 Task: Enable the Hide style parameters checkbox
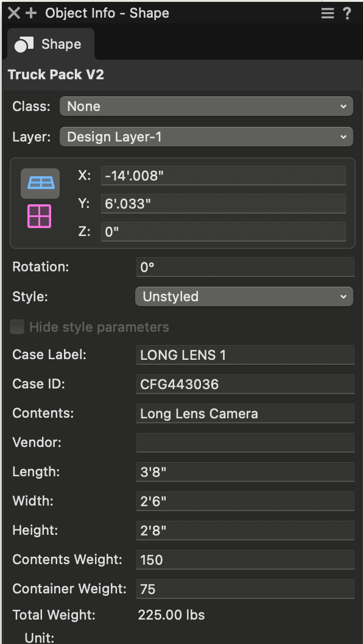tap(16, 327)
